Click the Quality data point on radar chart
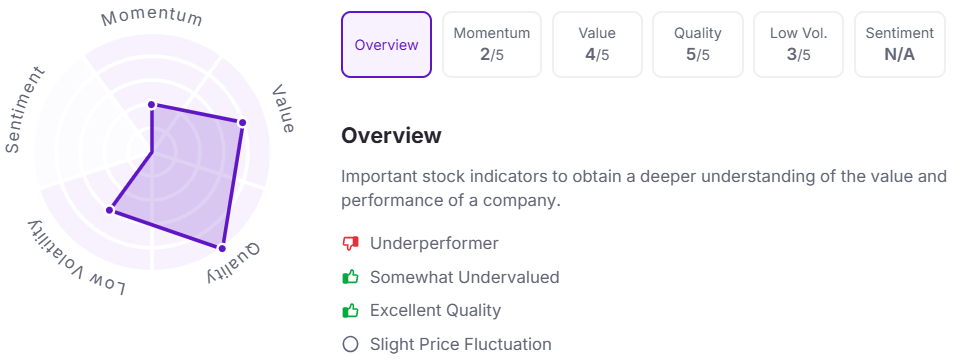960x364 pixels. (x=222, y=248)
